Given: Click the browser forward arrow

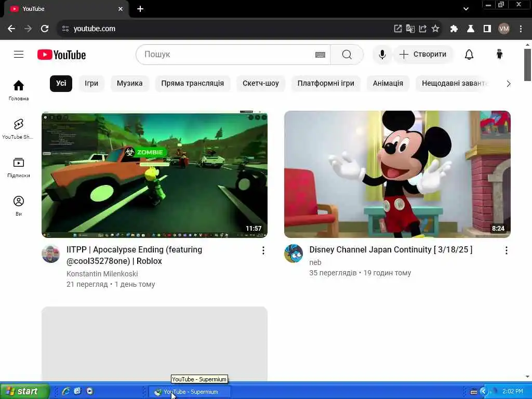Looking at the screenshot, I should click(28, 29).
